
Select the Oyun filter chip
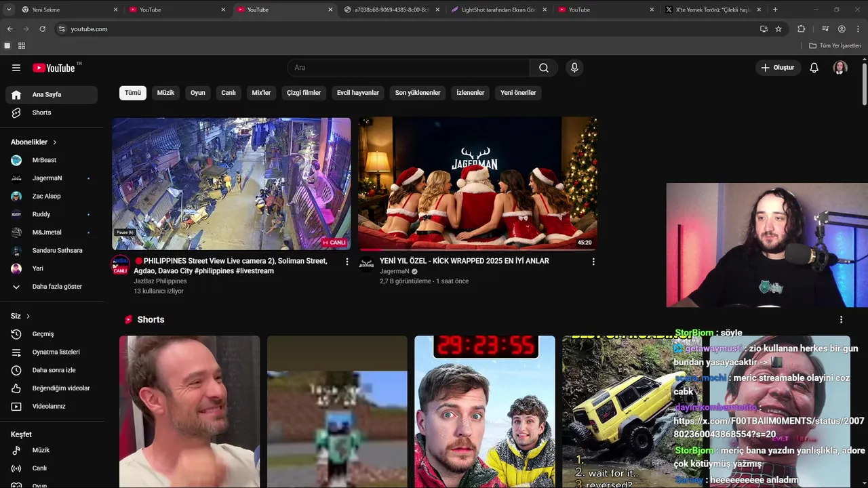tap(198, 93)
